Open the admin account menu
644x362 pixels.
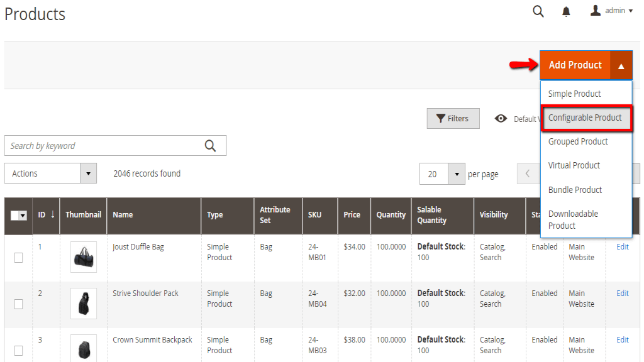611,11
